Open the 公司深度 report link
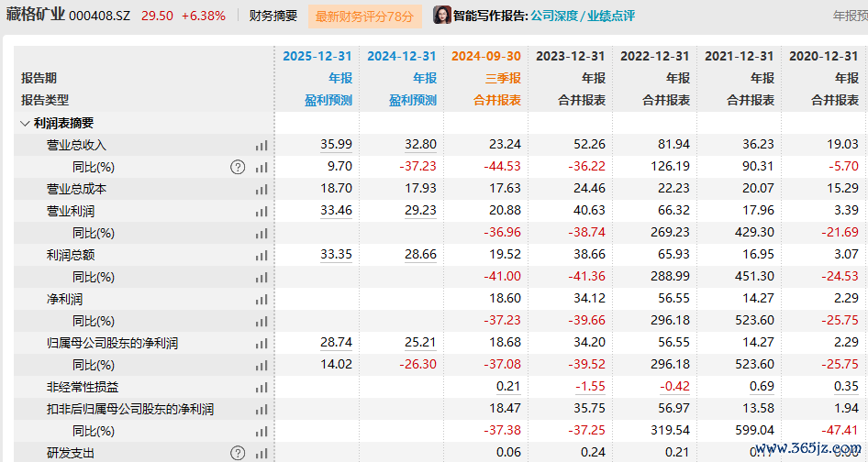Viewport: 868px width, 462px height. point(553,16)
